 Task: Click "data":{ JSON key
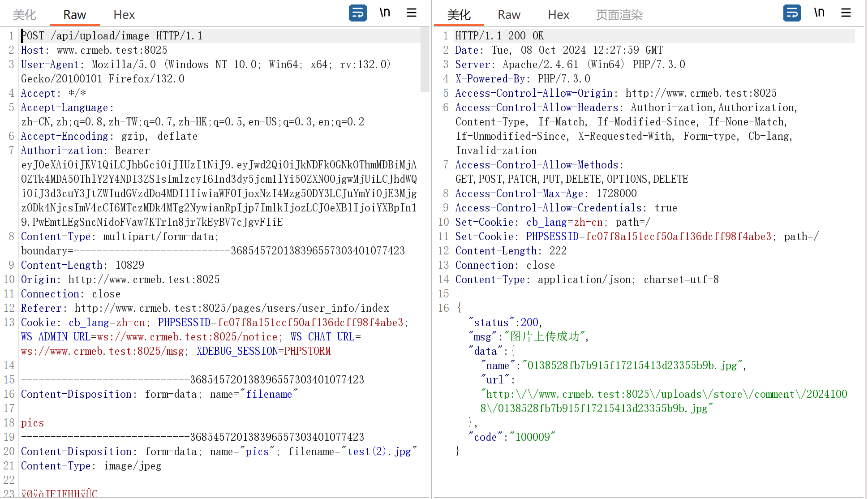click(x=492, y=351)
